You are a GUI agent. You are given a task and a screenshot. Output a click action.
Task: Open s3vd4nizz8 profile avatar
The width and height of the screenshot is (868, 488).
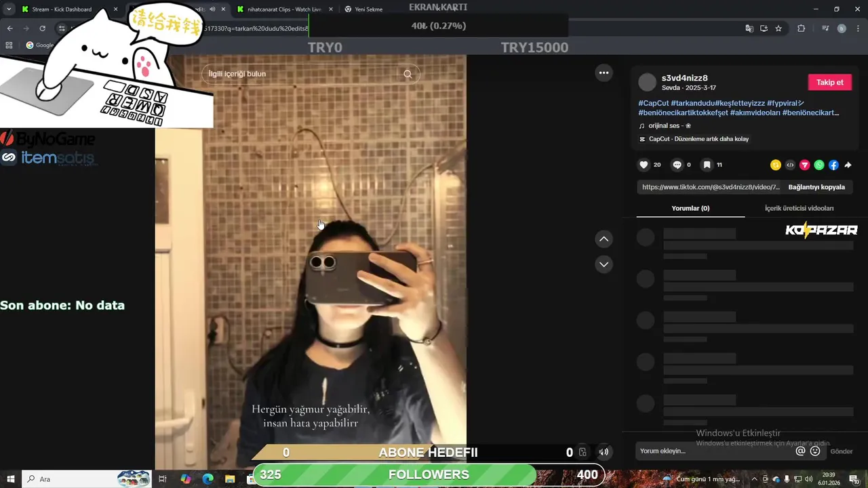648,83
